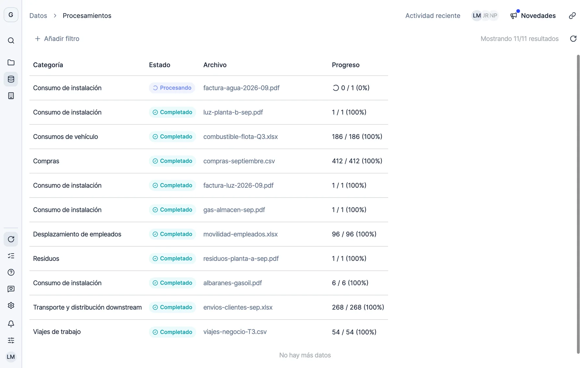Refresh results with the reload icon
This screenshot has height=368, width=588.
[x=573, y=39]
